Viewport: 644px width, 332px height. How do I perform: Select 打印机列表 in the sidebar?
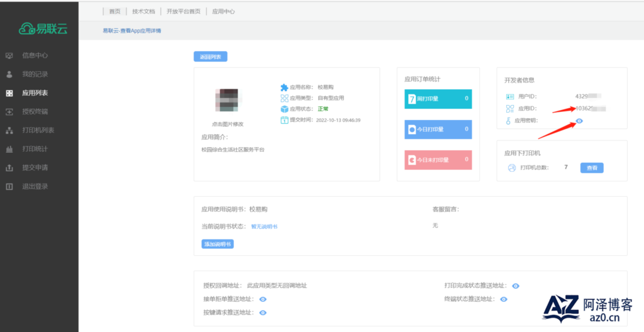click(x=39, y=130)
